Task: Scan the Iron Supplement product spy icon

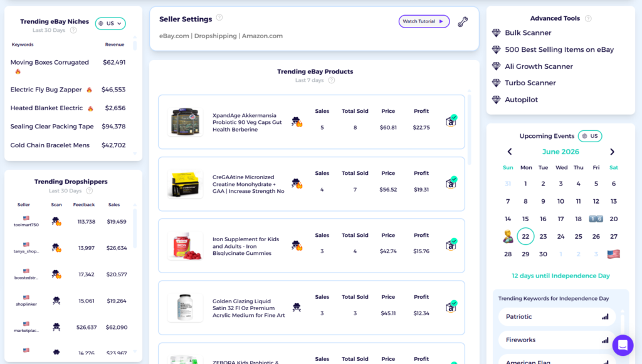Action: [297, 246]
